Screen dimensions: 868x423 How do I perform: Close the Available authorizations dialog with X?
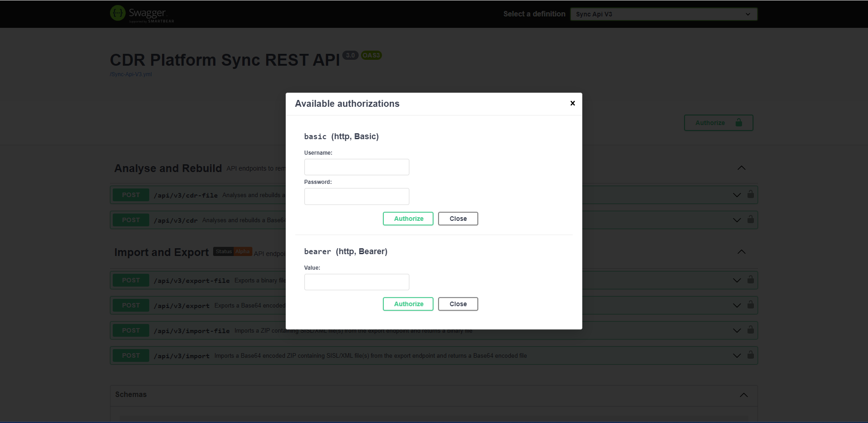572,104
